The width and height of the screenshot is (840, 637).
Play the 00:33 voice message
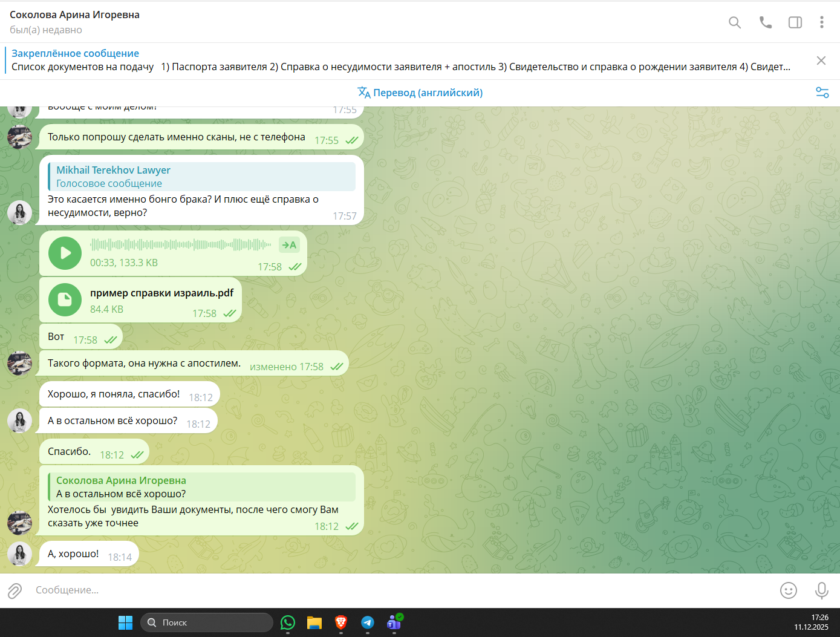65,253
